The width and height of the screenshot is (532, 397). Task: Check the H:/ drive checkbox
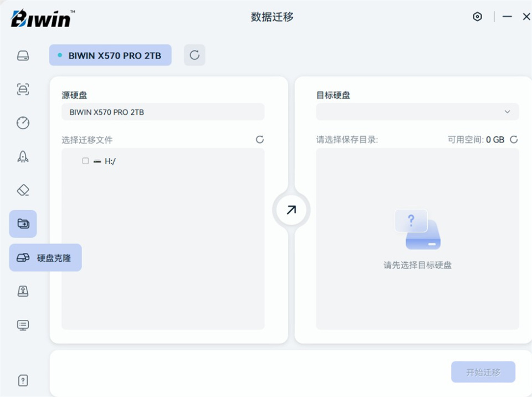[x=85, y=161]
